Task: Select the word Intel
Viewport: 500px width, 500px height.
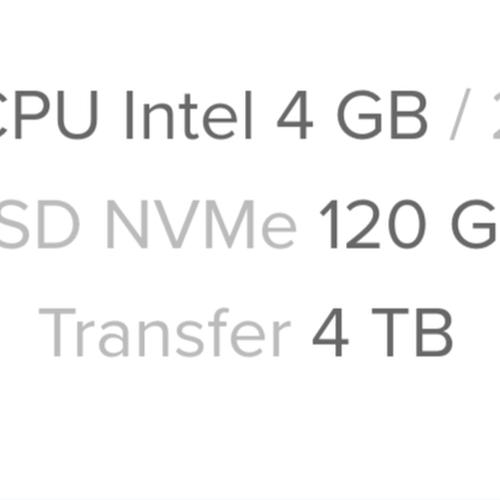Action: point(189,115)
